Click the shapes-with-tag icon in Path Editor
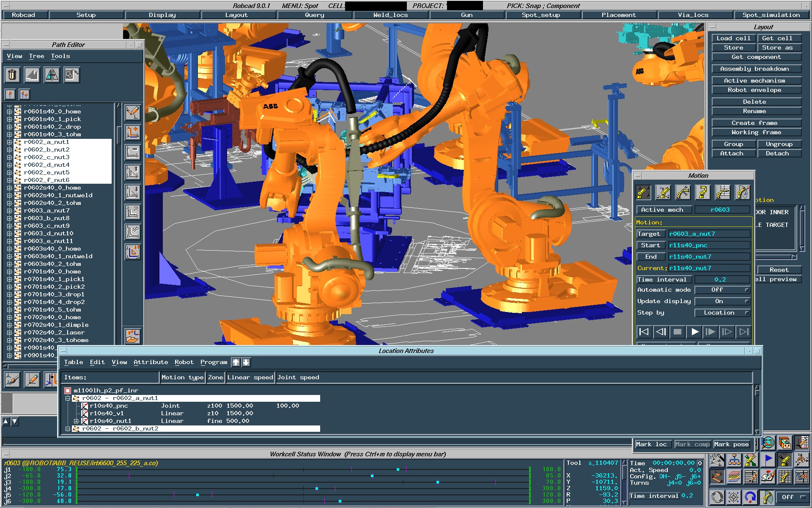Viewport: 812px width, 508px height. 72,75
